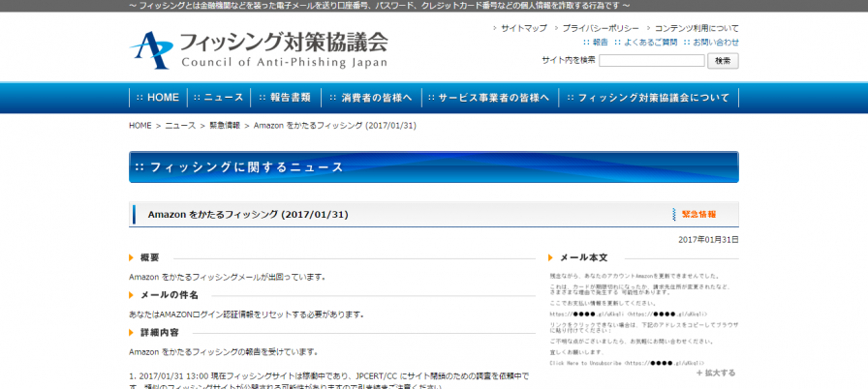Click the 概要 section heading
The width and height of the screenshot is (868, 389).
click(x=149, y=258)
